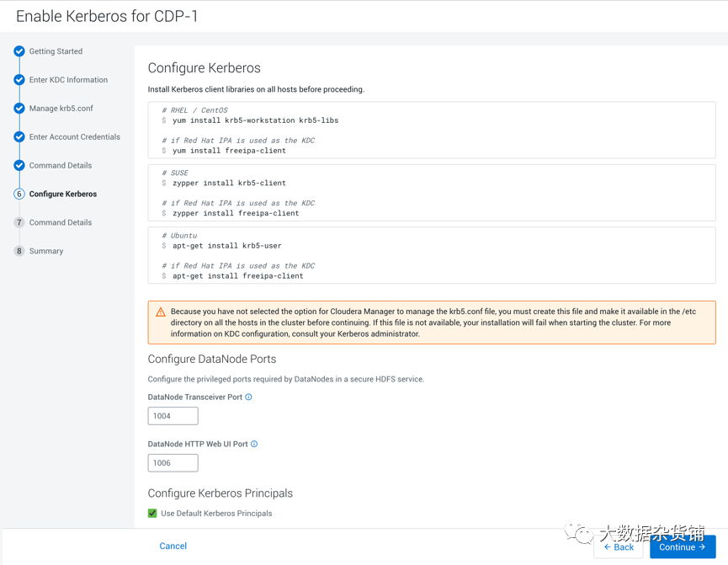Open DataNode Transceiver Port info tooltip icon

[x=248, y=397]
